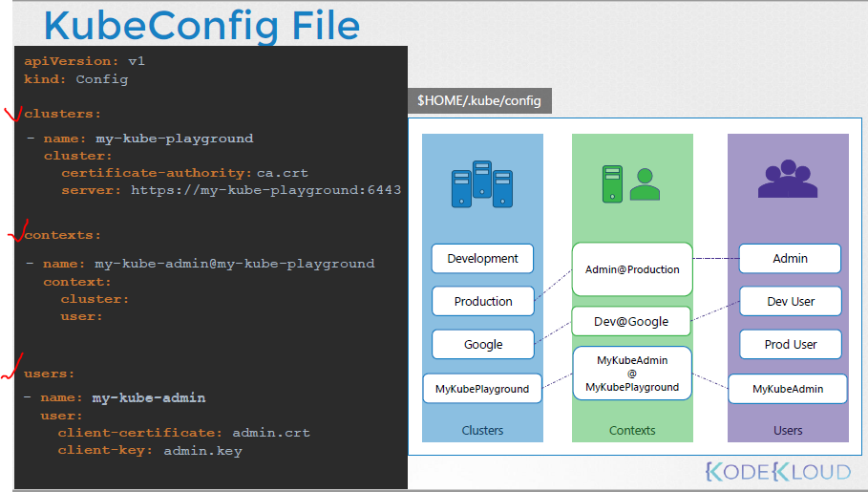The height and width of the screenshot is (492, 868).
Task: Select the Admin user box
Action: [790, 259]
